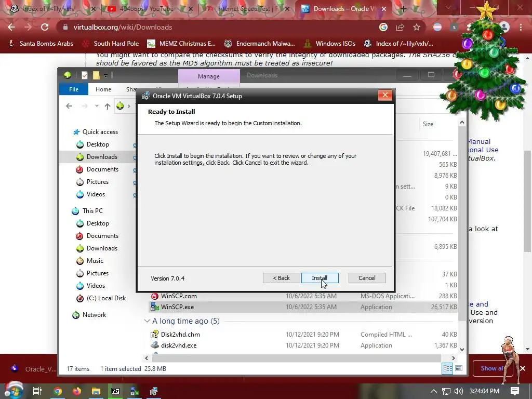Open the MEMZ Christmas E... bookmark
The width and height of the screenshot is (532, 399).
pyautogui.click(x=181, y=44)
